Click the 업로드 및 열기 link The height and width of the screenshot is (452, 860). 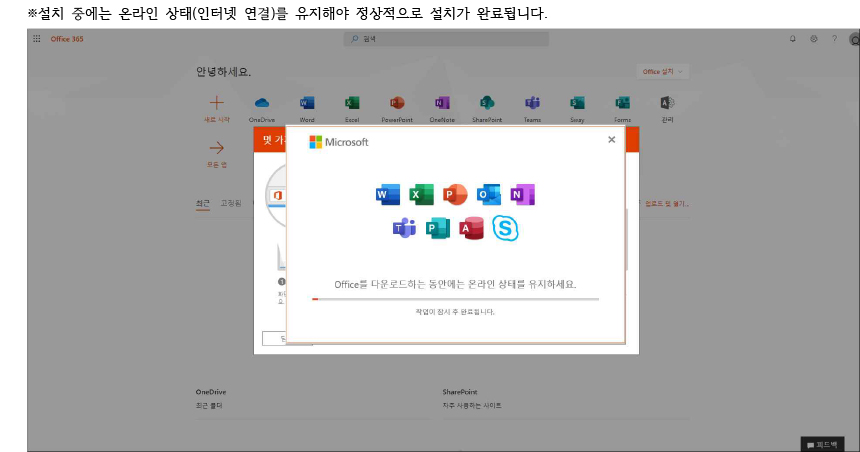(x=666, y=204)
